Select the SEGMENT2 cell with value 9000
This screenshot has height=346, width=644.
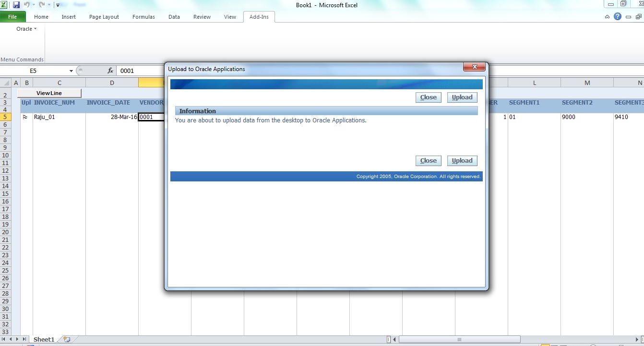pyautogui.click(x=587, y=117)
